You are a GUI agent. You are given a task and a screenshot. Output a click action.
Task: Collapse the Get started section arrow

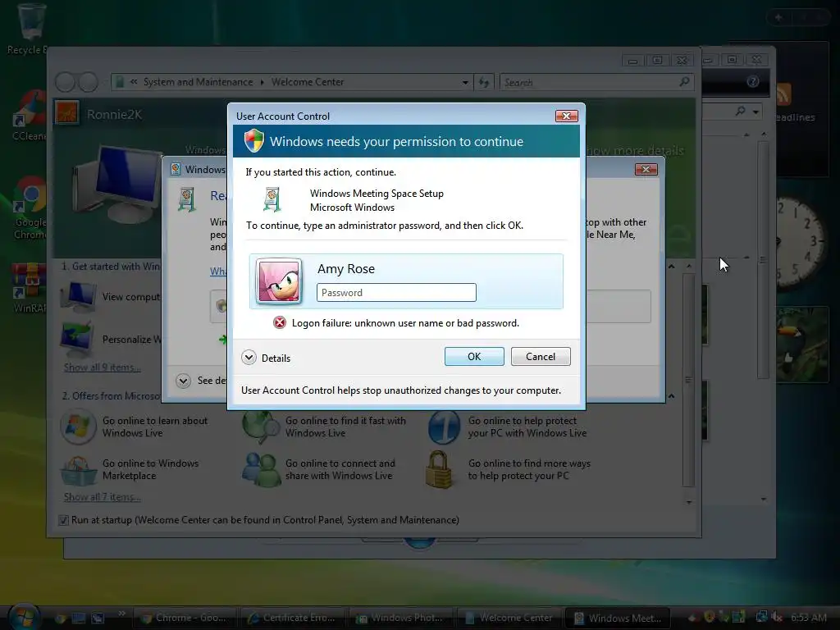(671, 267)
